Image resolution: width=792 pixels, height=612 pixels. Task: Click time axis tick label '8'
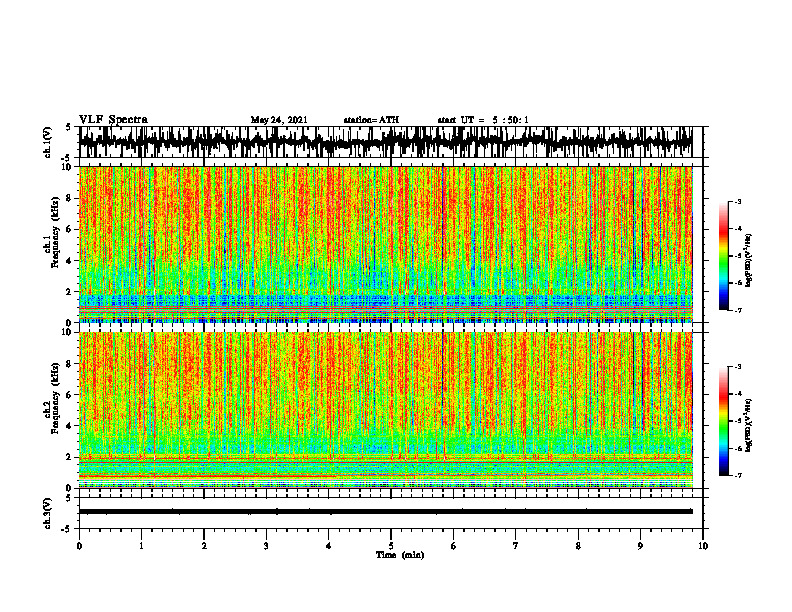pos(578,546)
